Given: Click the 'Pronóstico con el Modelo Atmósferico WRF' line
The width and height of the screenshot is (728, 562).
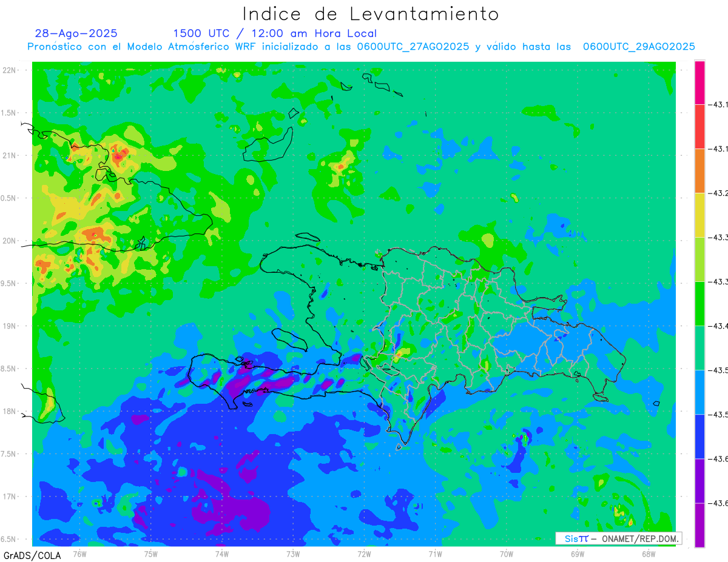Looking at the screenshot, I should click(361, 47).
